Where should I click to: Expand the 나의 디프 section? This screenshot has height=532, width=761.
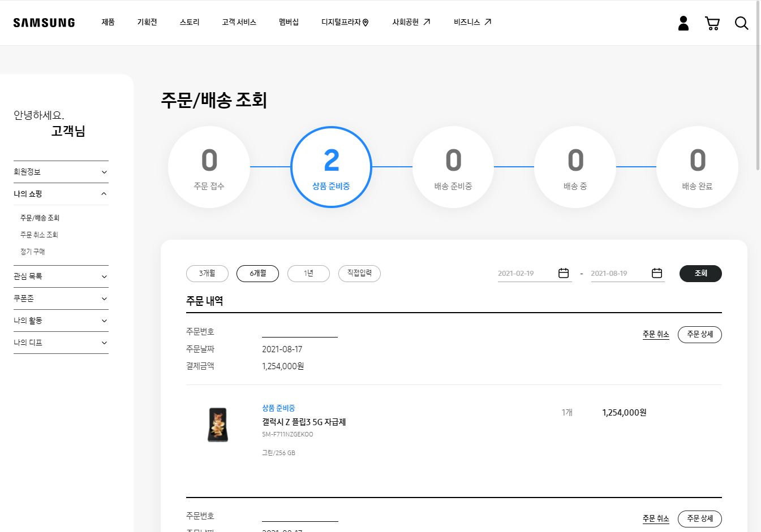tap(61, 343)
